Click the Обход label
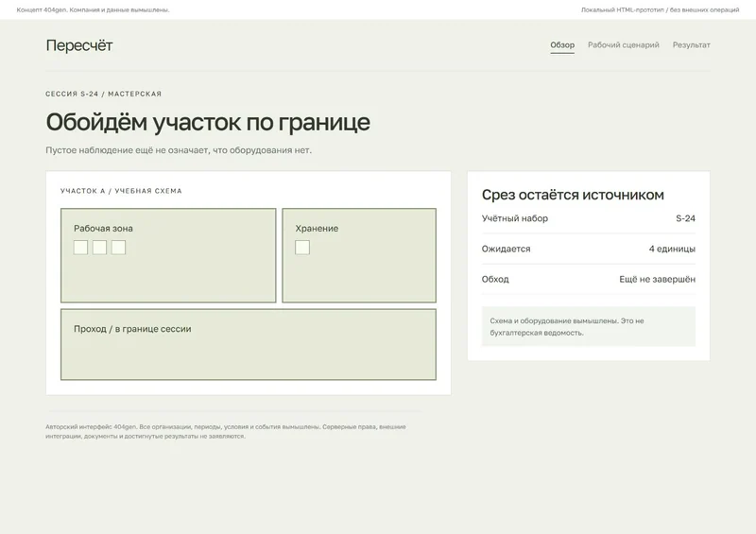Screen dimensions: 756x534 point(495,280)
